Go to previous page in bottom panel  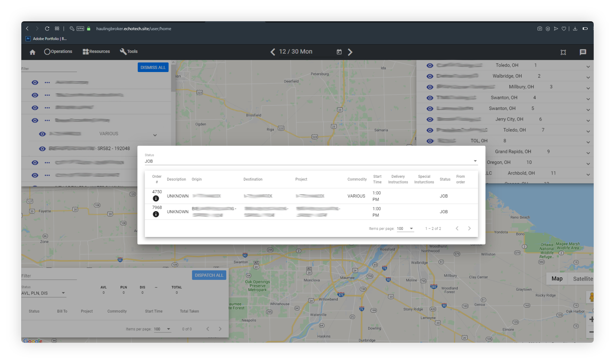208,329
